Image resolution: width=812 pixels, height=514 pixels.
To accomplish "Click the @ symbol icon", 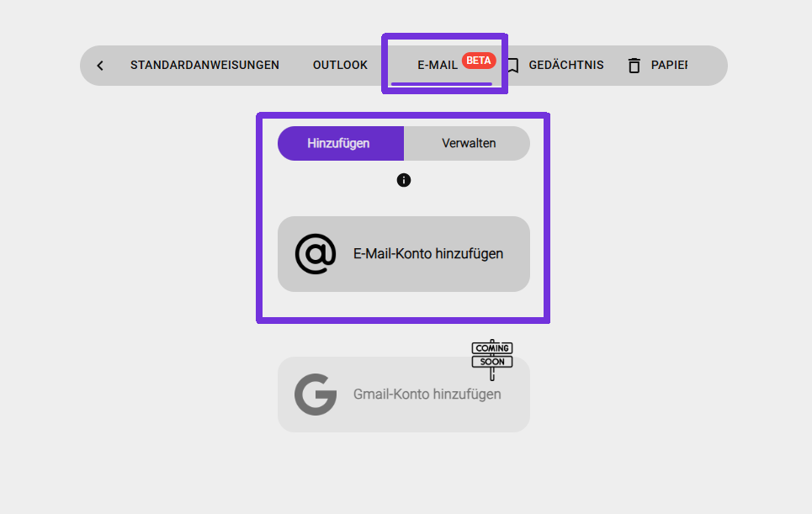I will 316,254.
